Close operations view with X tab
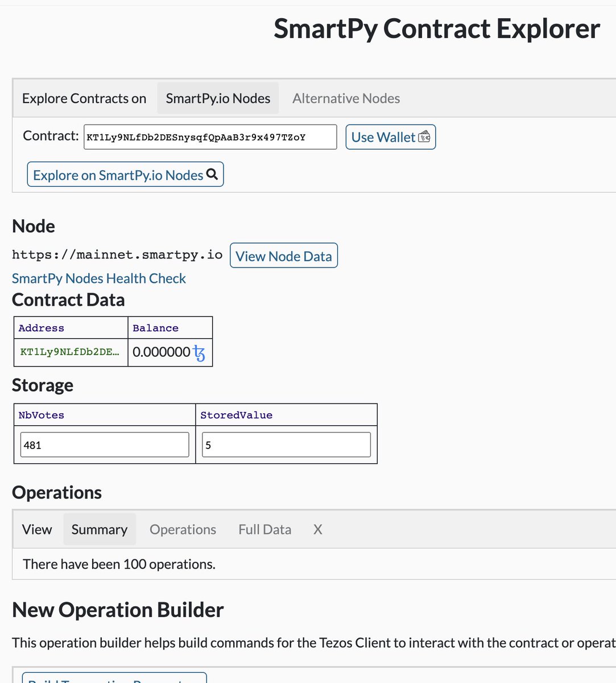Viewport: 616px width, 683px height. click(x=317, y=529)
